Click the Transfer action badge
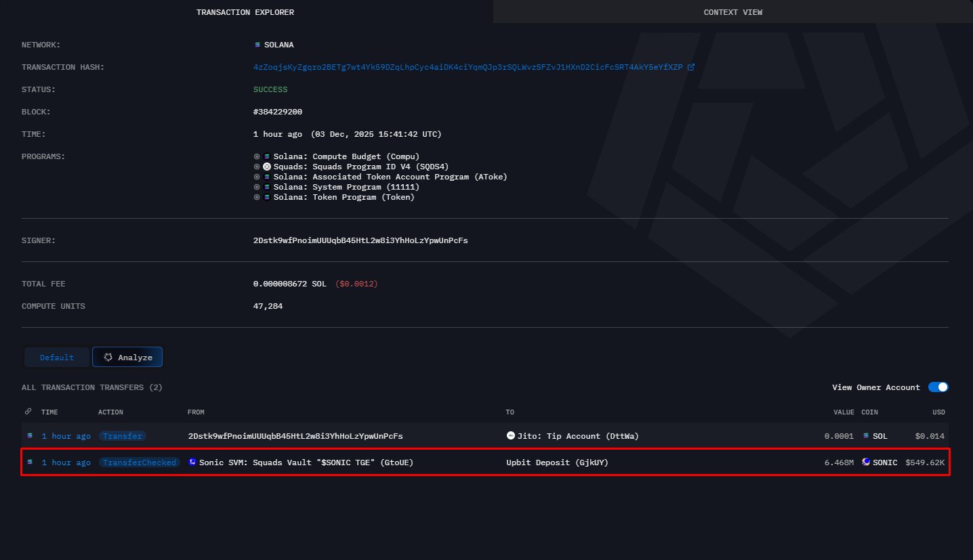This screenshot has height=560, width=973. click(x=122, y=436)
